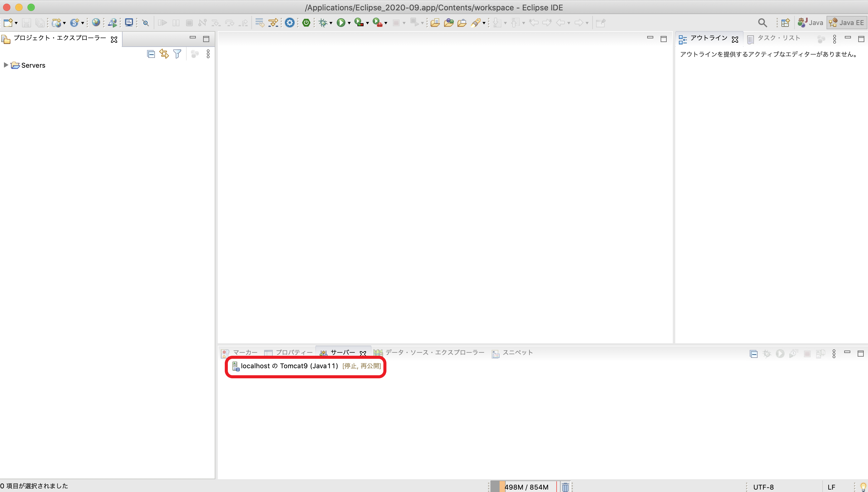868x492 pixels.
Task: Switch to the データ・ソース・エクスプローラー tab
Action: click(x=429, y=353)
